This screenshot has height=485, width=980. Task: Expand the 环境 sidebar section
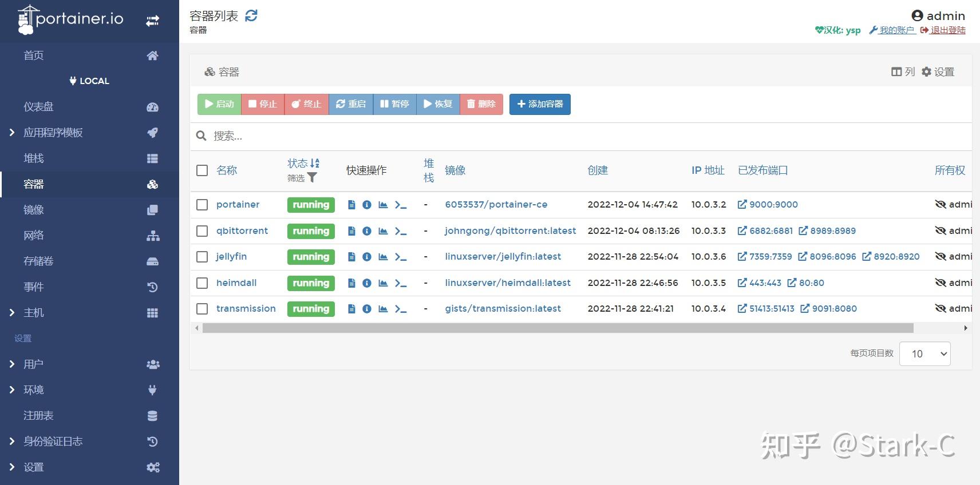pyautogui.click(x=12, y=390)
